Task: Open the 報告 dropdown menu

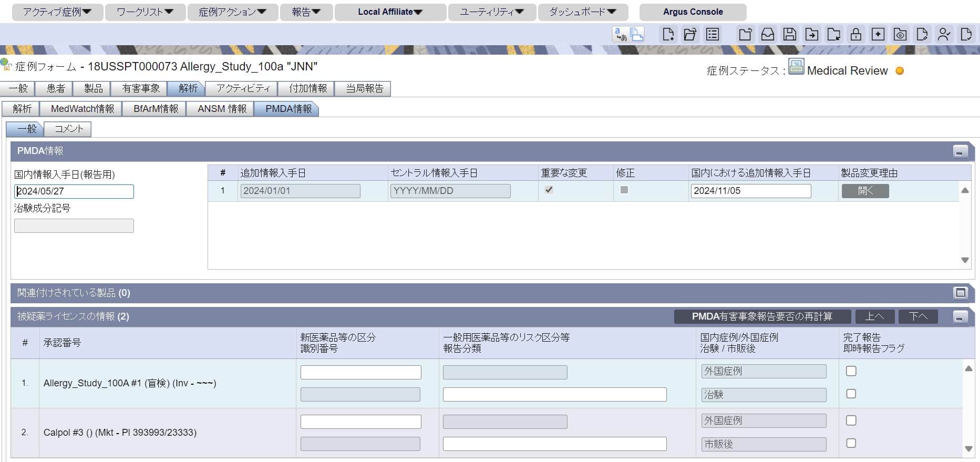Action: point(306,12)
